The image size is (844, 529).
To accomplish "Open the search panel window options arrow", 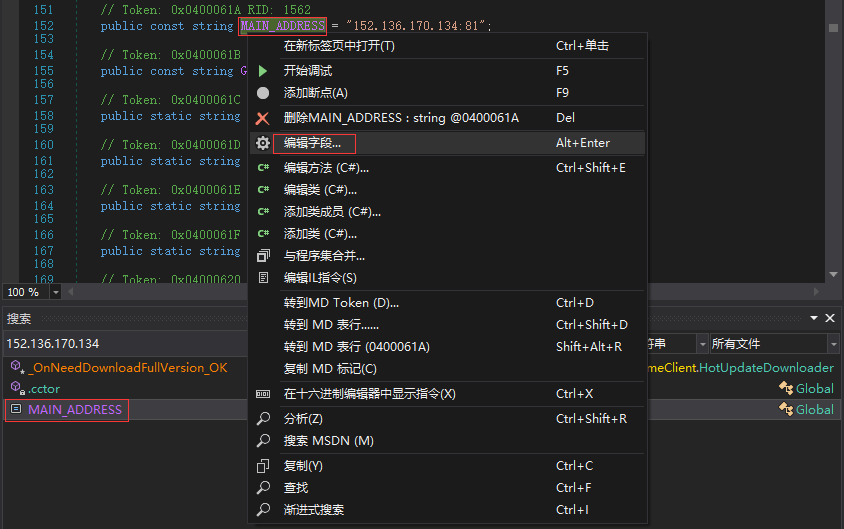I will click(813, 319).
